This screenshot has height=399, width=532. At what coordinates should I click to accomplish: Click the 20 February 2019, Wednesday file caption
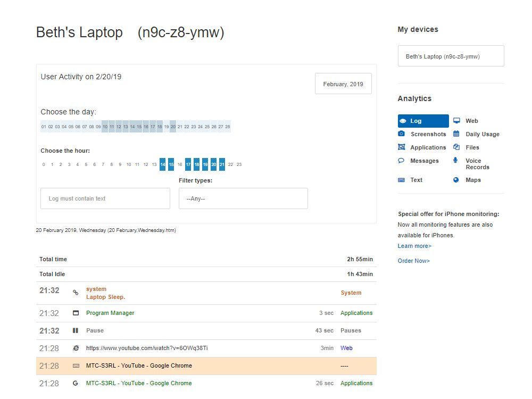pyautogui.click(x=106, y=230)
